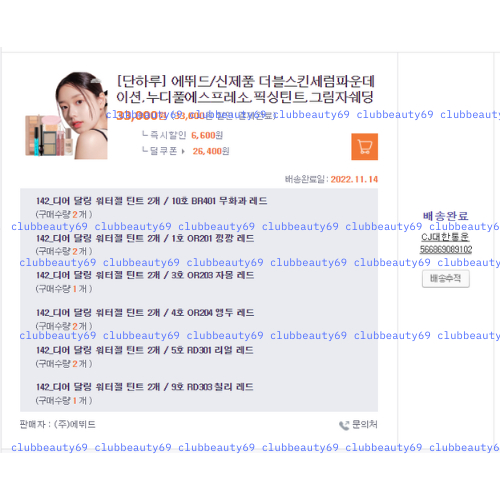500x500 pixels.
Task: Click quantity under 9호 RD303 option
Action: coord(64,400)
